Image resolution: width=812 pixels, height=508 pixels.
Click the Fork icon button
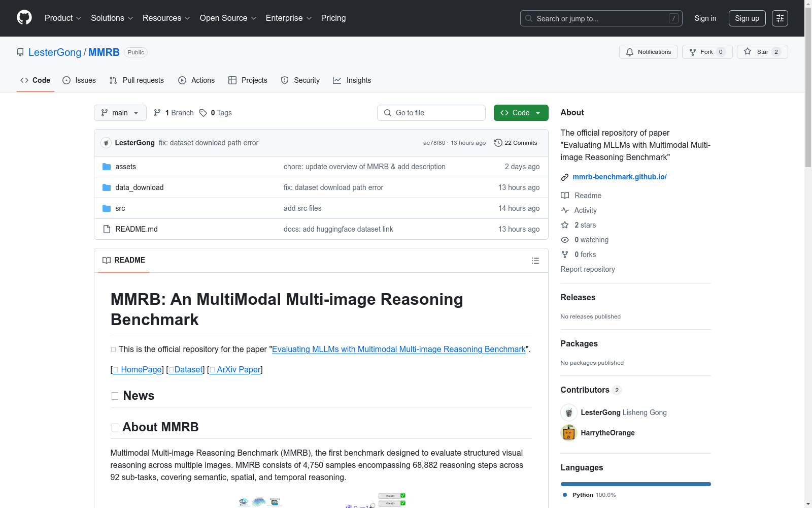(693, 52)
